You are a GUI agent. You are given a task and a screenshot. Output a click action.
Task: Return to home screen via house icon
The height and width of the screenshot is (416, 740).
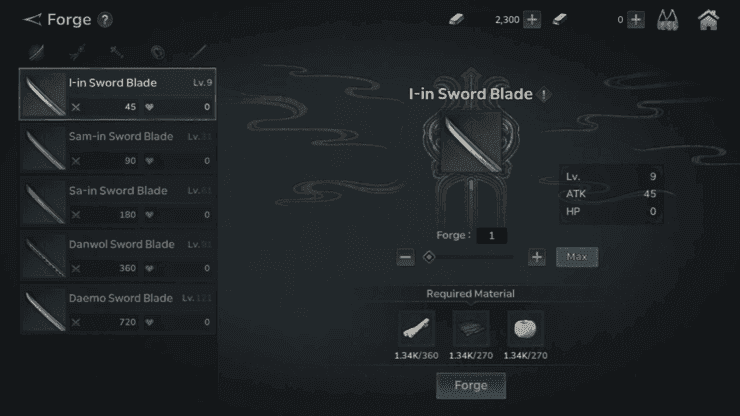(708, 20)
